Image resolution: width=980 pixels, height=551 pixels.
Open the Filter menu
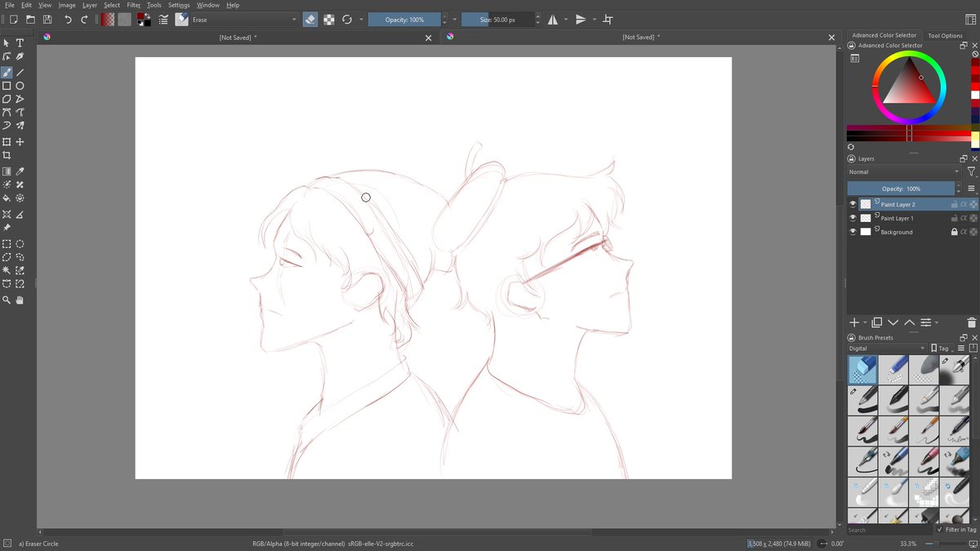[x=133, y=5]
